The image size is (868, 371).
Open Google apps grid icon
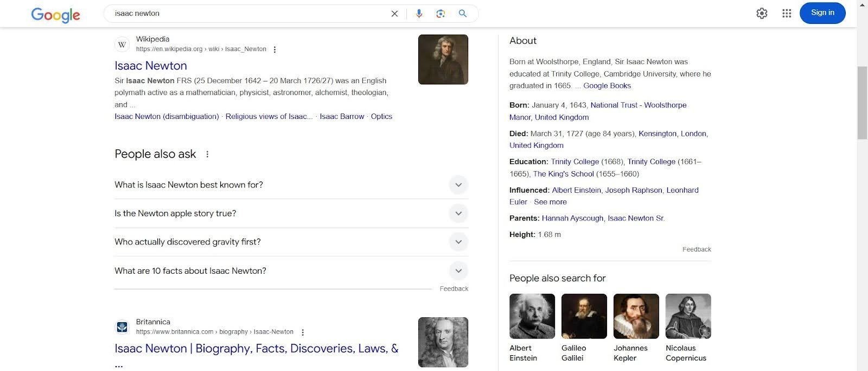point(787,14)
